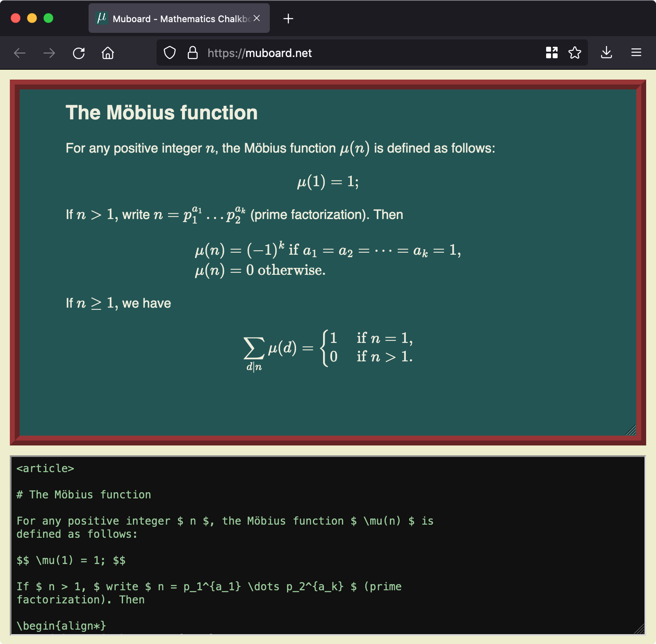Close the Muboard tab

click(257, 18)
